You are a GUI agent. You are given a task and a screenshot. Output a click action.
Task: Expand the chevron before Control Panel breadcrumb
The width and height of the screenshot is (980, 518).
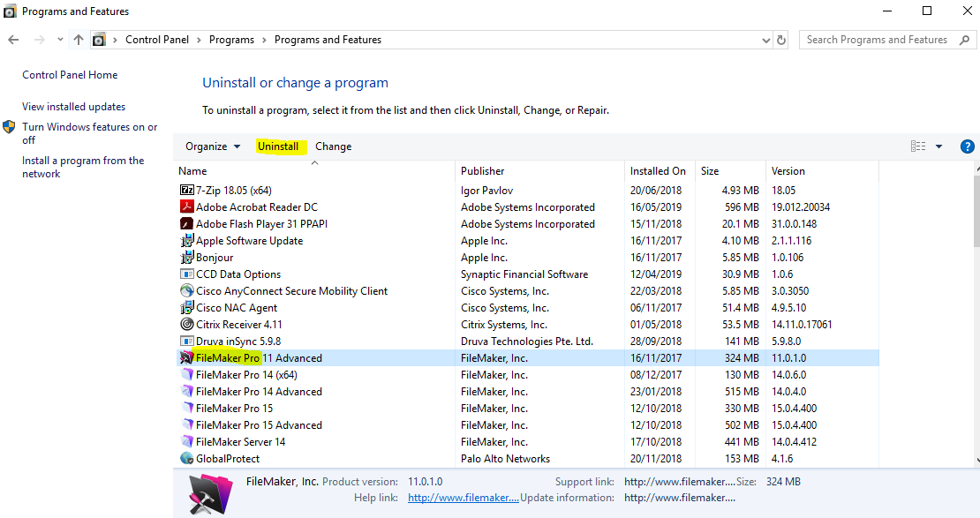115,40
